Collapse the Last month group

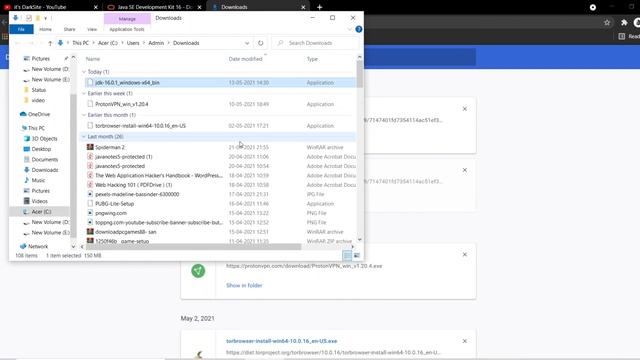point(84,136)
